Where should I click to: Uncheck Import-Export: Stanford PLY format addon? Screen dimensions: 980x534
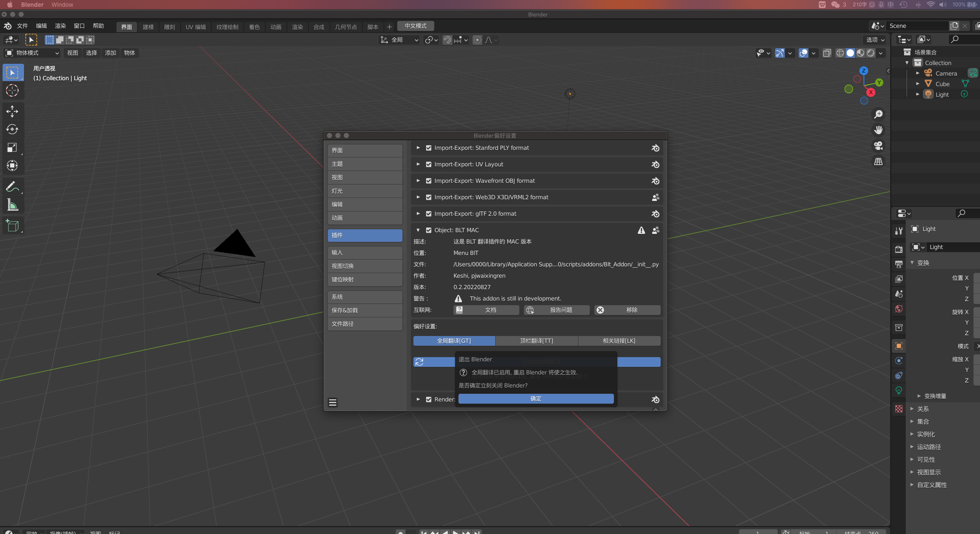[429, 148]
